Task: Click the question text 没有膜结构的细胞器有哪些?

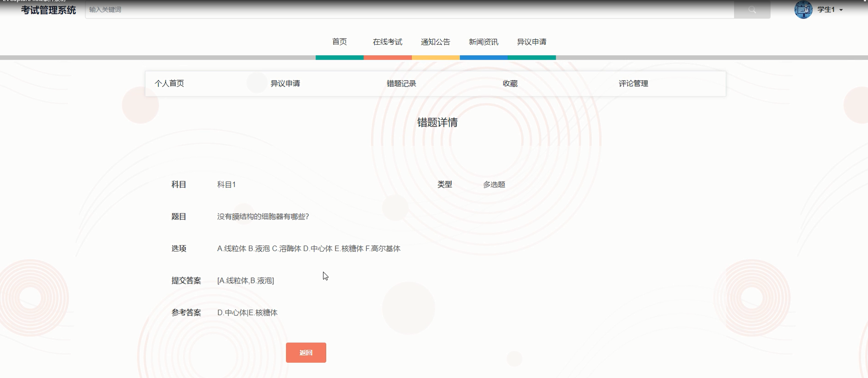Action: (x=263, y=216)
